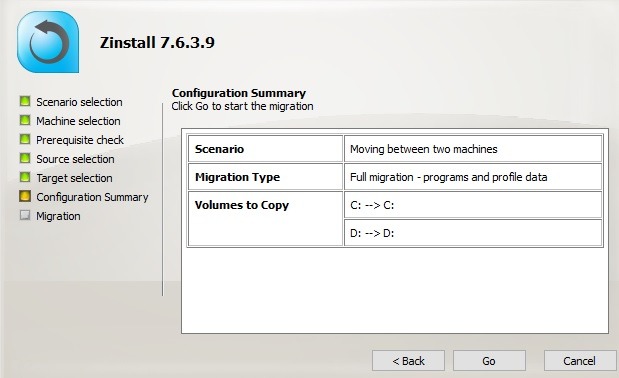Click the 'Volumes to Copy' cell
The width and height of the screenshot is (619, 378).
pyautogui.click(x=265, y=219)
